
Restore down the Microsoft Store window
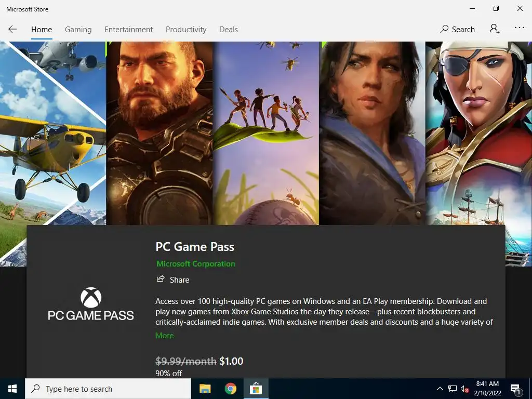pos(496,8)
